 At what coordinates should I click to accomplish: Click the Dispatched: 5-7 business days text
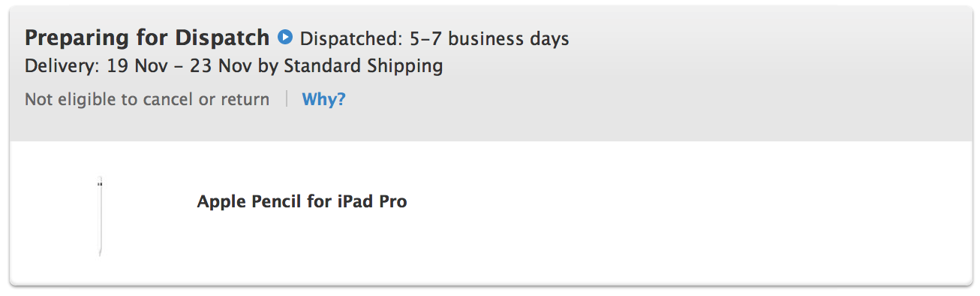pos(434,38)
